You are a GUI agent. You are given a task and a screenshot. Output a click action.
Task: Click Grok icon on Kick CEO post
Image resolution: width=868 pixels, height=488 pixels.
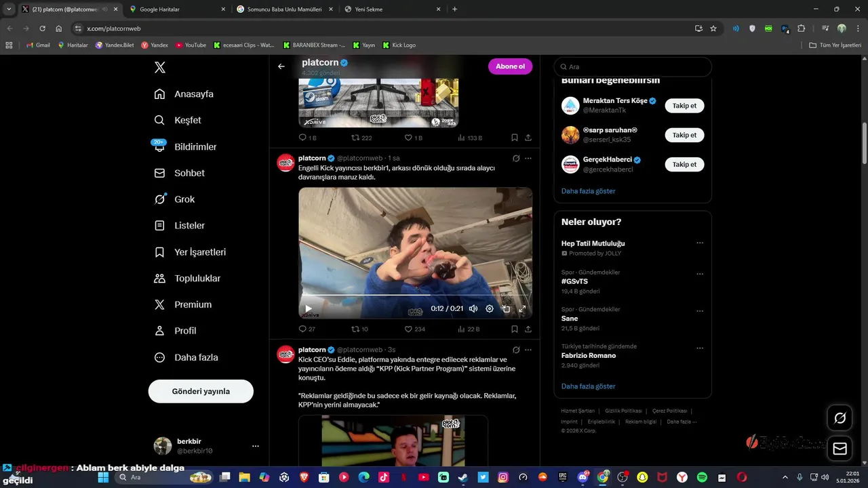pyautogui.click(x=516, y=350)
